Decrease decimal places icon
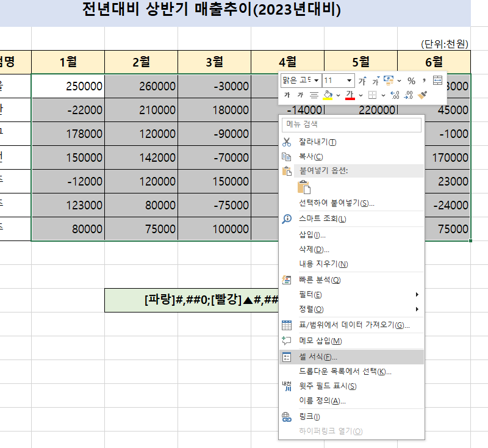488x448 pixels. pyautogui.click(x=408, y=95)
